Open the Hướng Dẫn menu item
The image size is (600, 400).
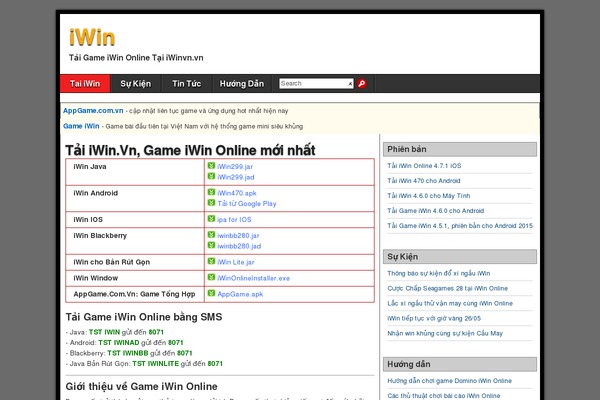click(x=241, y=83)
